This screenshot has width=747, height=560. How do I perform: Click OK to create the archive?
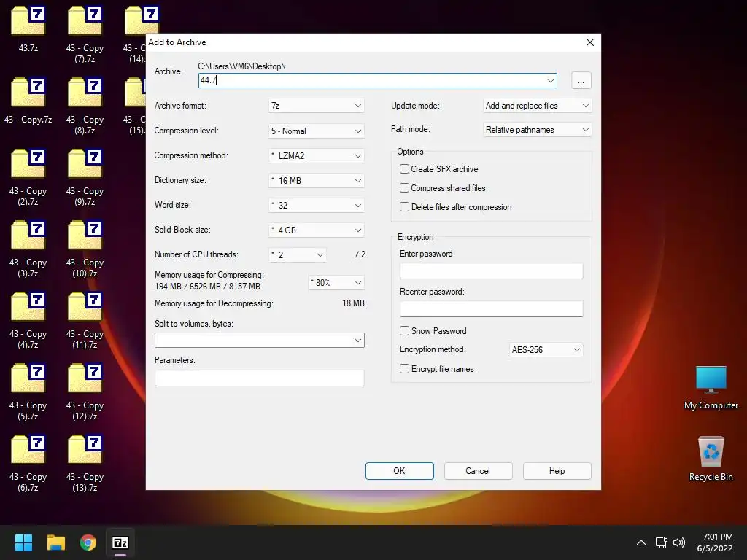399,471
